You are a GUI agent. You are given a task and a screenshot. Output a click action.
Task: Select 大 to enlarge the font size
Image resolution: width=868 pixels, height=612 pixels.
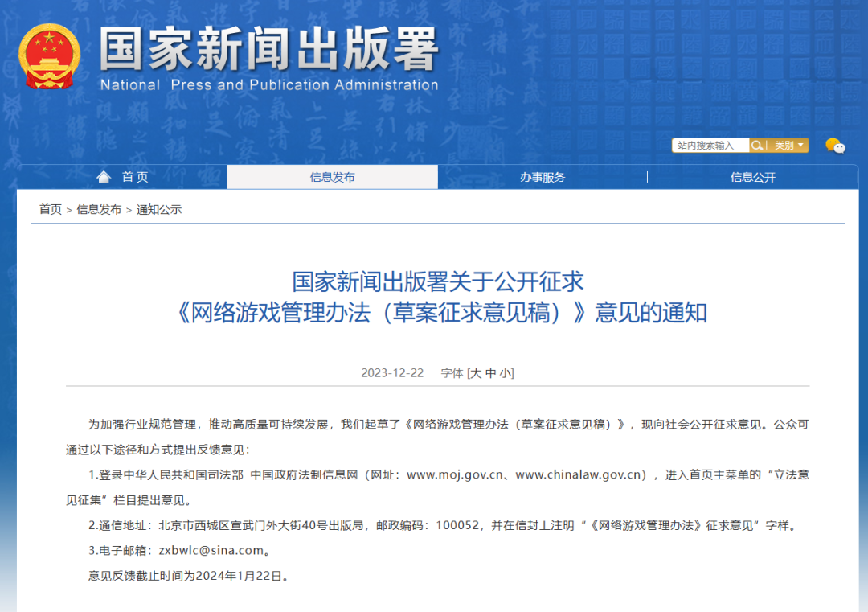pos(477,372)
